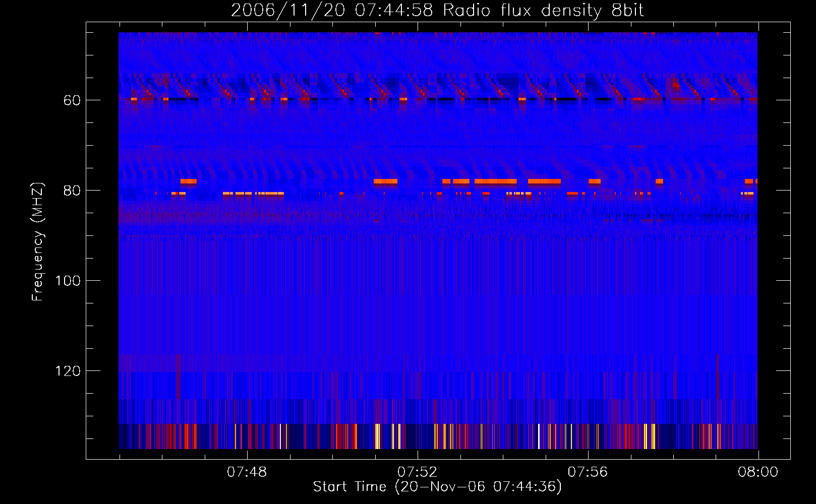This screenshot has height=504, width=816.
Task: Click the 08:00 time tick label
Action: click(x=758, y=472)
